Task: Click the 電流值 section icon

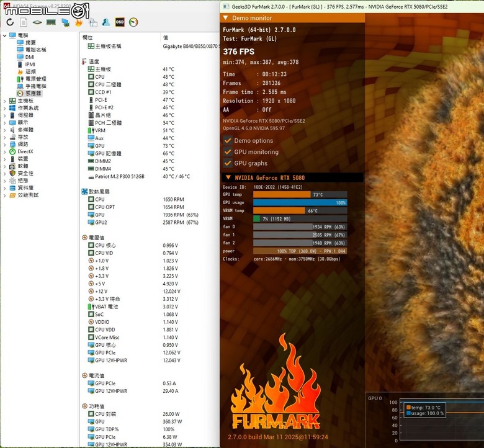Action: pos(84,375)
